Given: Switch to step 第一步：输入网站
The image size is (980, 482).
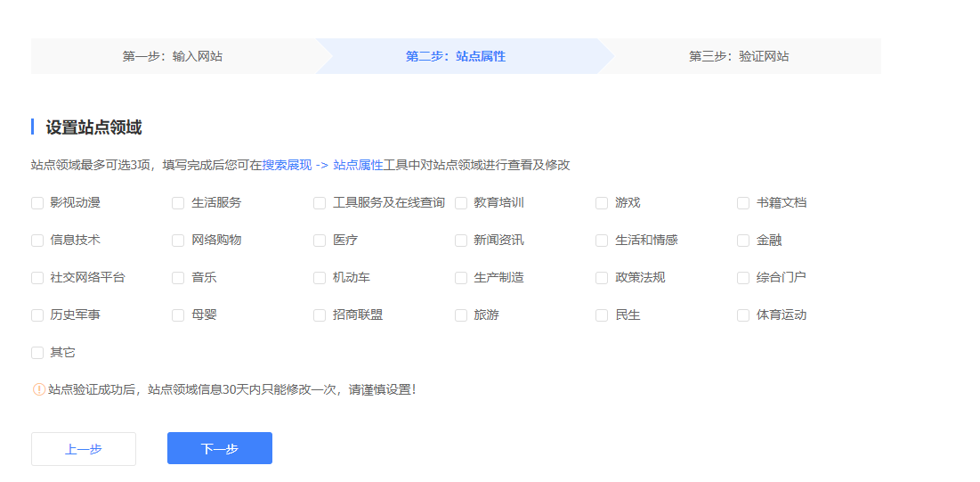Looking at the screenshot, I should pyautogui.click(x=173, y=56).
